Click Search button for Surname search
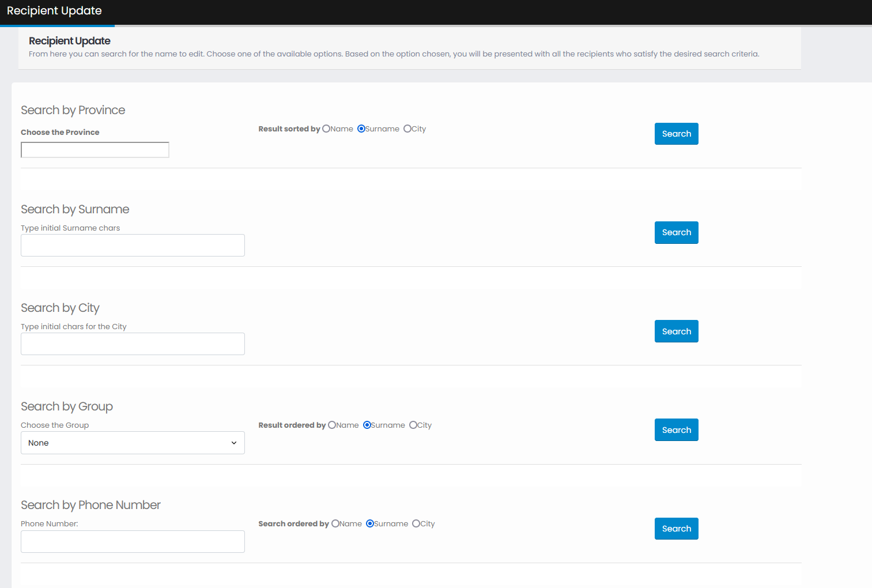 (677, 233)
